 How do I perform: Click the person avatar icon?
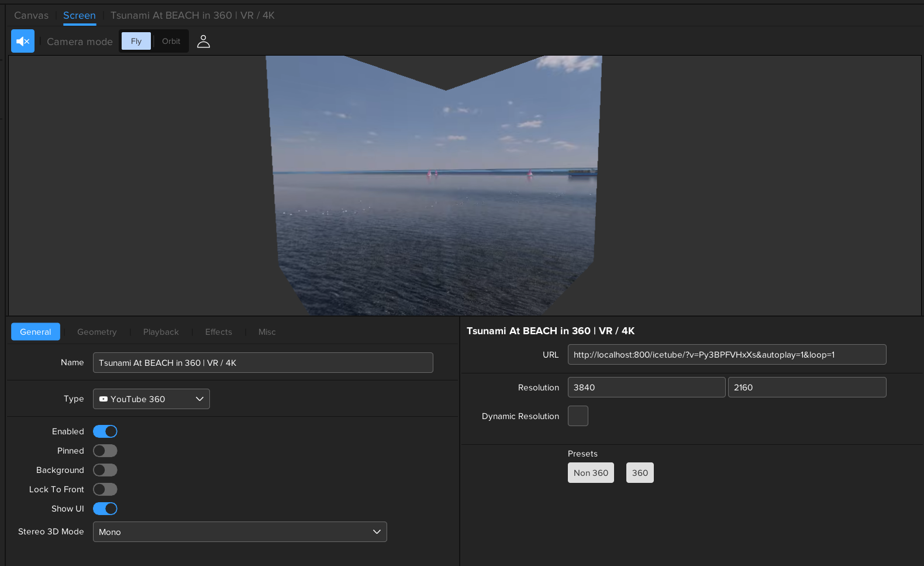(203, 41)
